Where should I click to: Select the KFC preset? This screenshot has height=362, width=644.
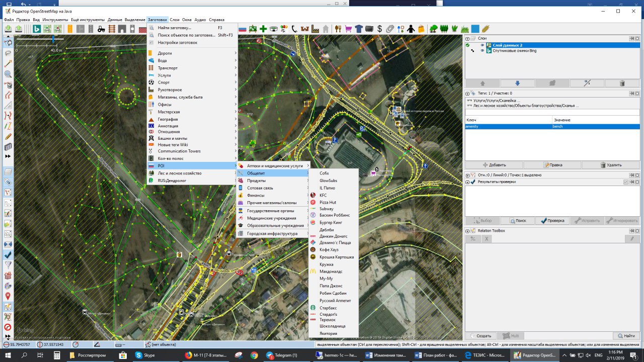(x=334, y=195)
